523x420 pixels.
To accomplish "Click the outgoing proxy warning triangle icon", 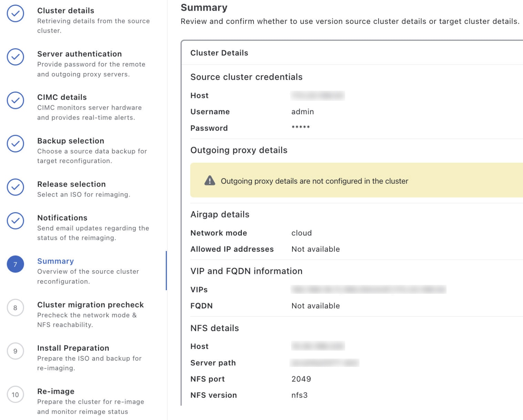I will click(210, 181).
